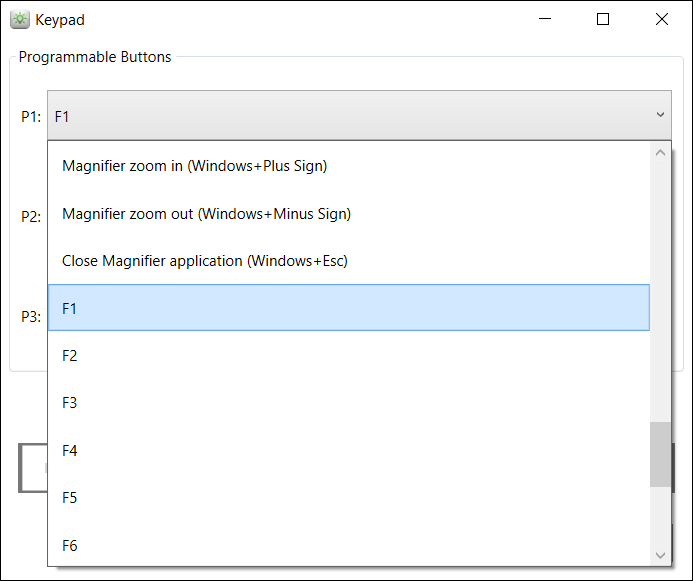Close the Keypad window
This screenshot has height=581, width=693.
coord(661,19)
